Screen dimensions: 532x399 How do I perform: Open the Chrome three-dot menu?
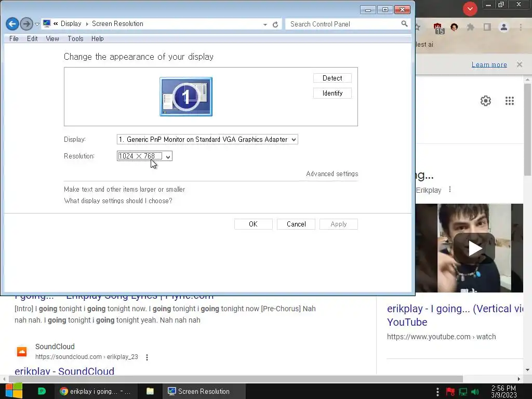coord(521,27)
